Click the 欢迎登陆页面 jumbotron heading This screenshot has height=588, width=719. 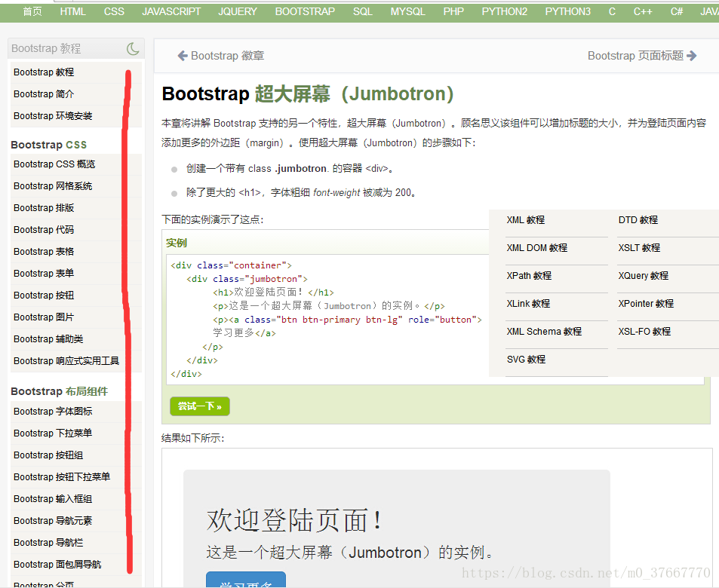click(294, 521)
